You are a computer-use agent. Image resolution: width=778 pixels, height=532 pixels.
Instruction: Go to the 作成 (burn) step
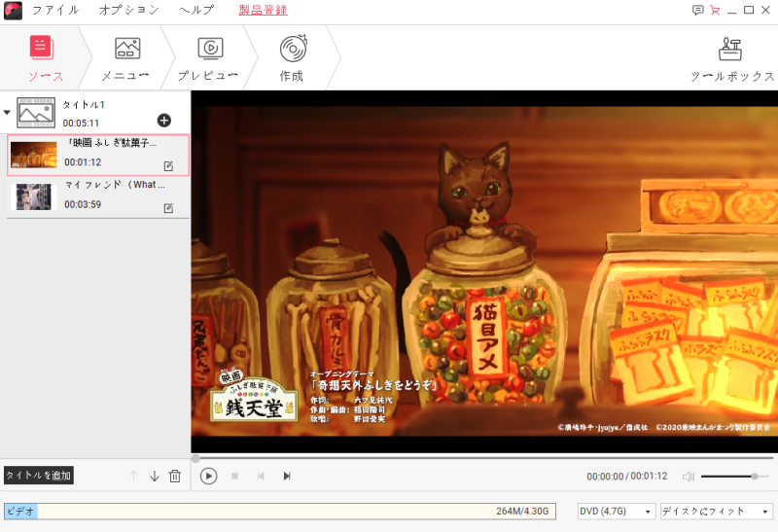(293, 57)
